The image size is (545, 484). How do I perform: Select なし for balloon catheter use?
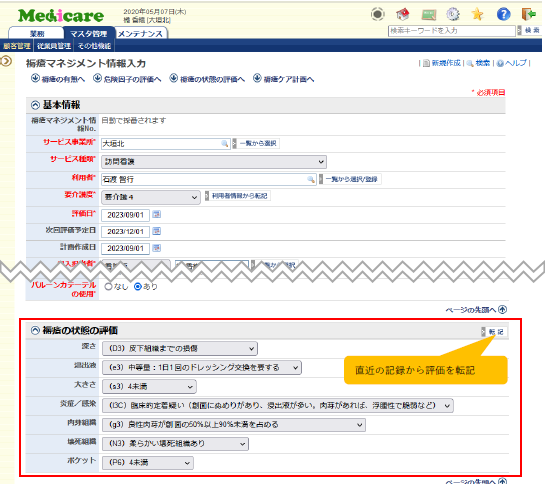pyautogui.click(x=108, y=287)
